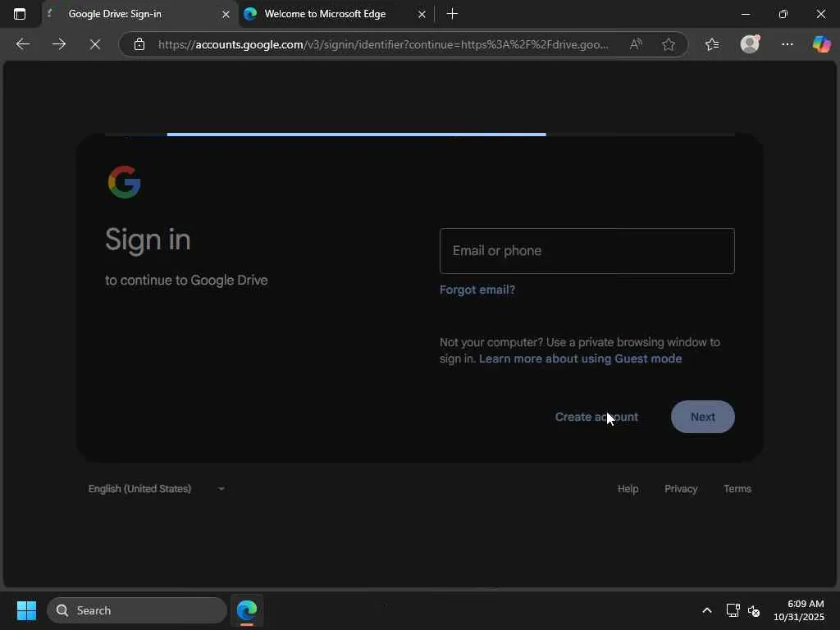This screenshot has height=630, width=840.
Task: Stop loading the page
Action: point(95,44)
